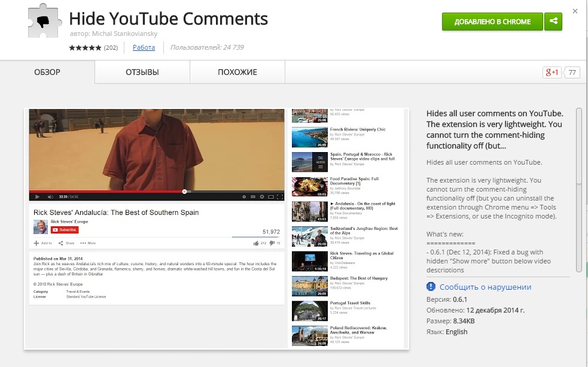Image resolution: width=588 pixels, height=367 pixels.
Task: Open the ПОХОЖИЕ tab
Action: pos(237,71)
